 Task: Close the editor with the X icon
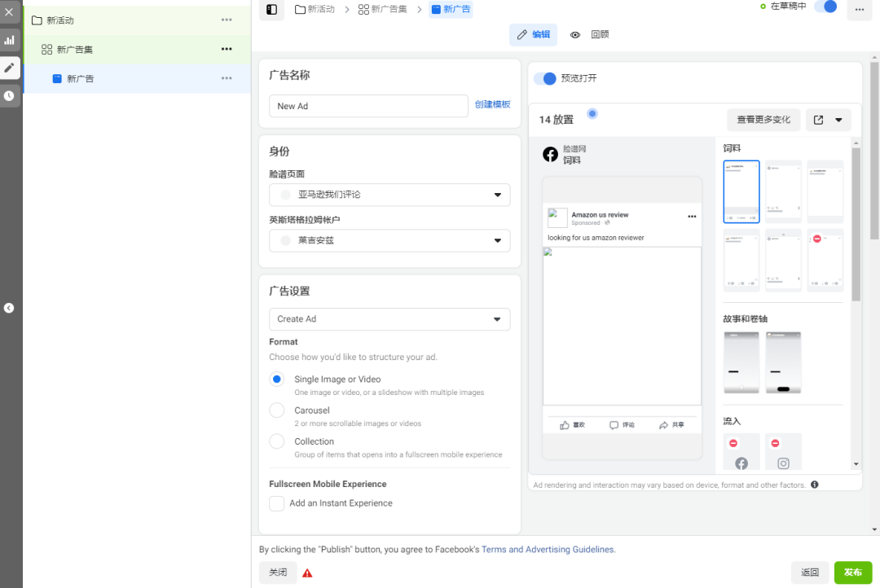tap(9, 11)
